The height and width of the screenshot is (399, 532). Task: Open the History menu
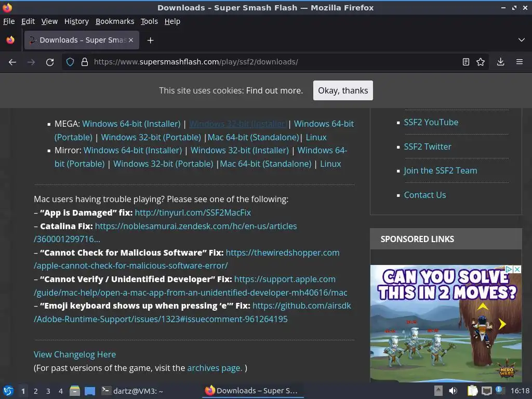[x=76, y=21]
